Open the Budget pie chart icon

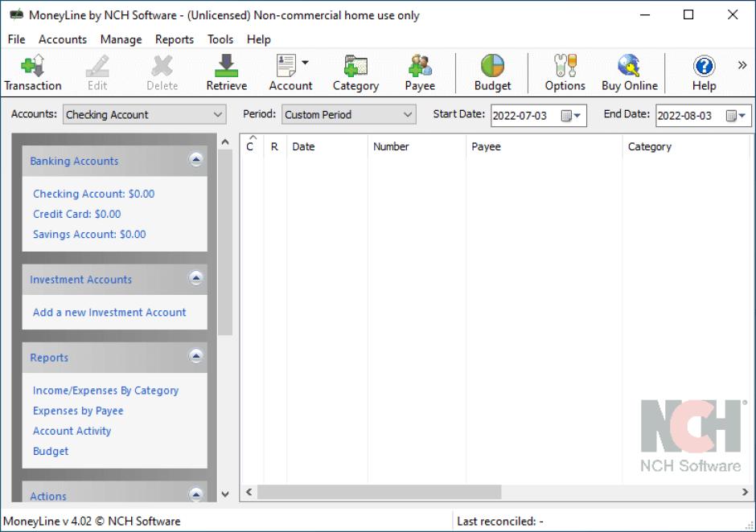coord(492,73)
